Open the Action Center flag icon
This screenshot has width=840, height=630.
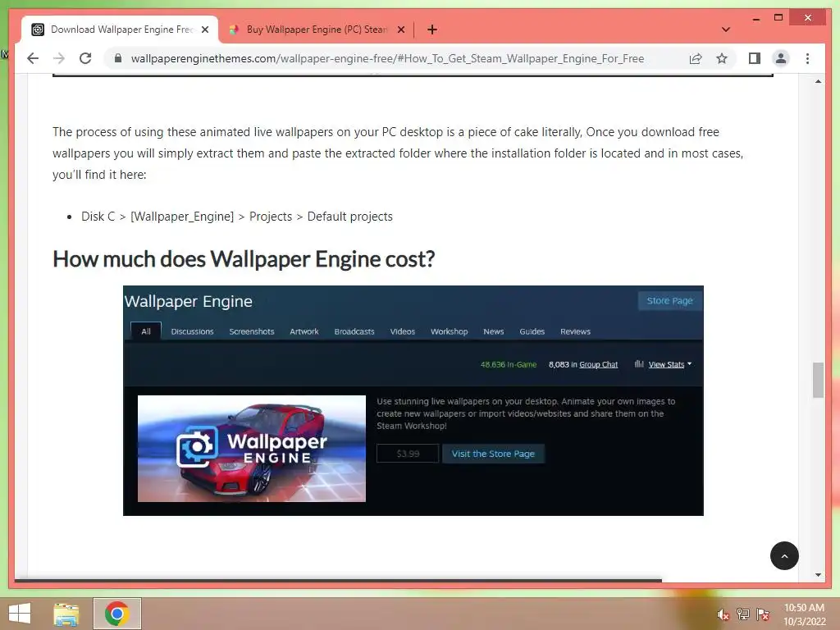[x=763, y=614]
